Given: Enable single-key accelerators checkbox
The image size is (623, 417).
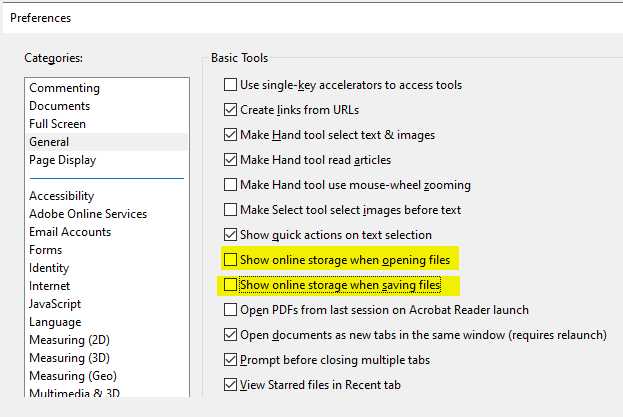Looking at the screenshot, I should pos(231,85).
